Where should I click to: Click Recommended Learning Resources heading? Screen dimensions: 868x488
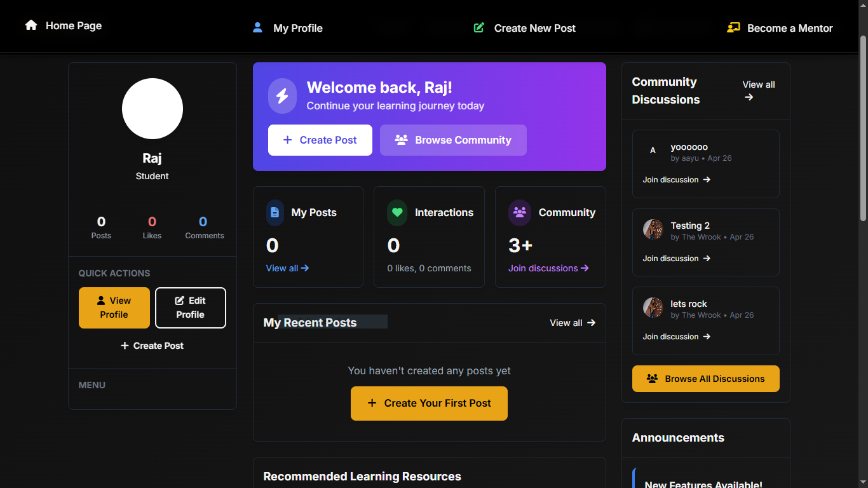[362, 477]
